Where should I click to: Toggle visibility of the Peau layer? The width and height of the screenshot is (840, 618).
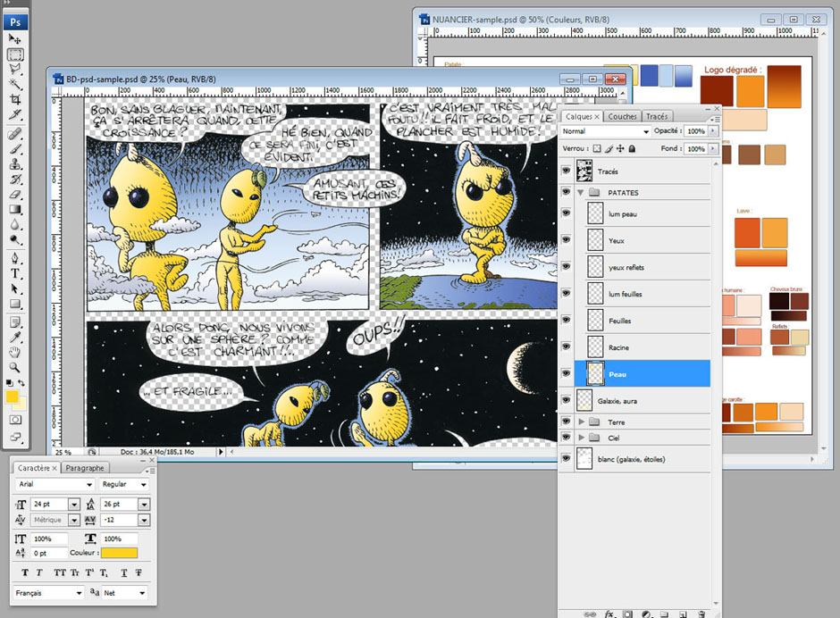[x=566, y=373]
